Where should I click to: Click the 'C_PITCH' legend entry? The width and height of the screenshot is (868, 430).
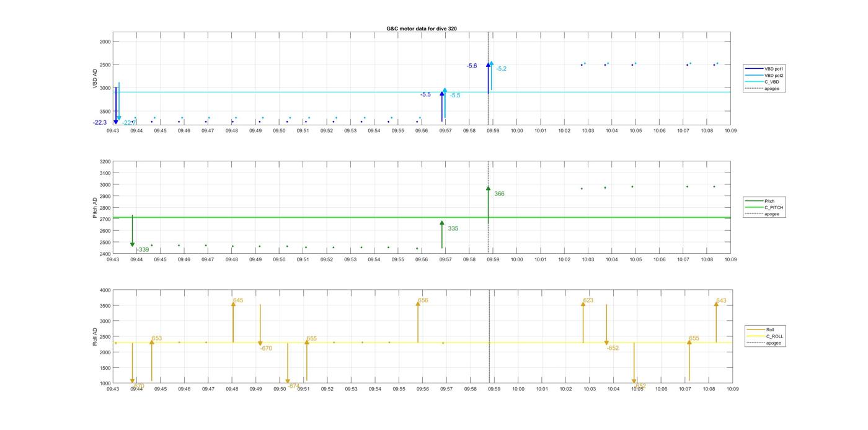point(774,208)
